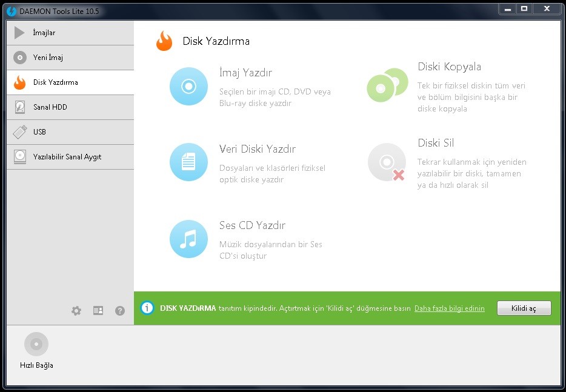
Task: Select the Disk Yazdırma sidebar tab
Action: (70, 82)
